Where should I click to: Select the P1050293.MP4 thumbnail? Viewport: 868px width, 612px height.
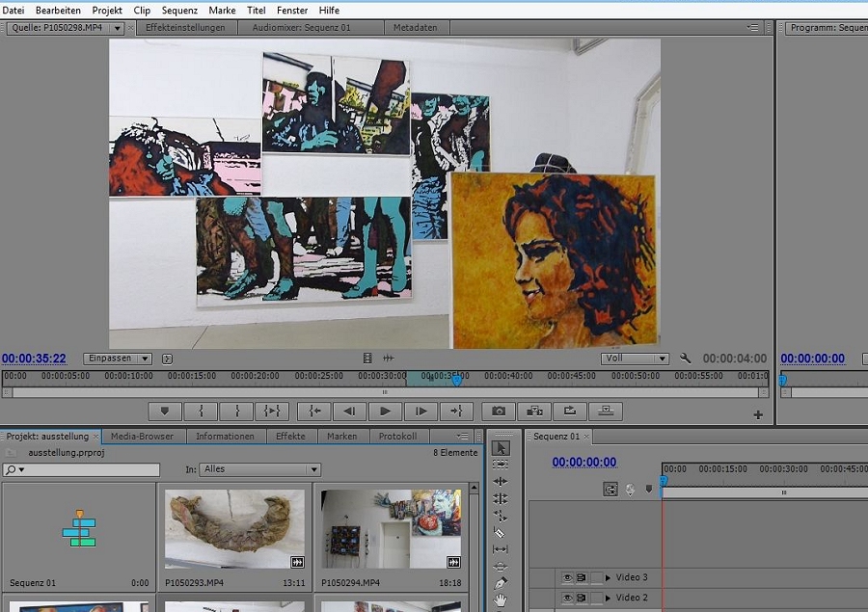[x=234, y=529]
